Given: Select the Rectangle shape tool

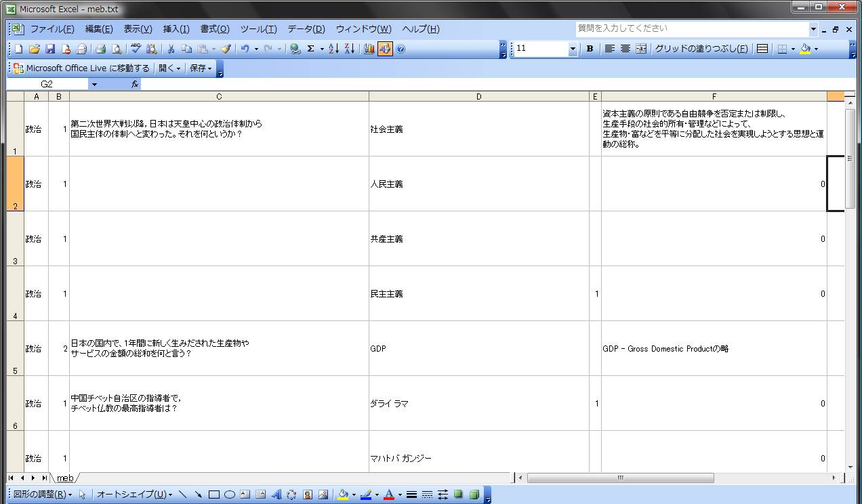Looking at the screenshot, I should (x=214, y=495).
